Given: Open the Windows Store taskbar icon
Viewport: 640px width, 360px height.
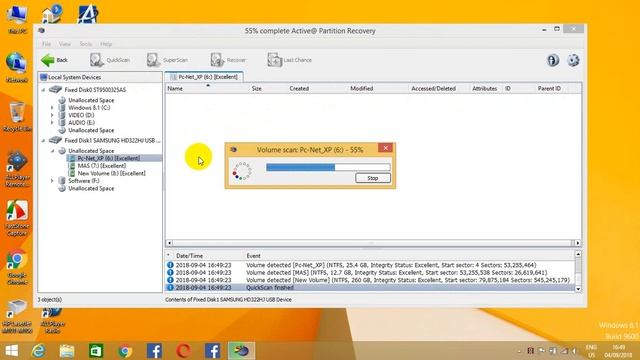Looking at the screenshot, I should (x=96, y=351).
